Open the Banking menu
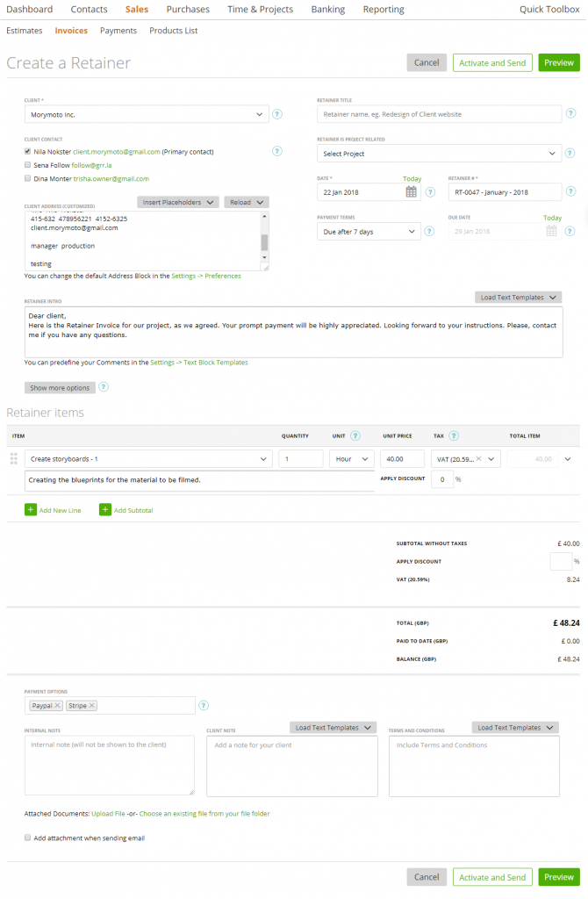 327,10
